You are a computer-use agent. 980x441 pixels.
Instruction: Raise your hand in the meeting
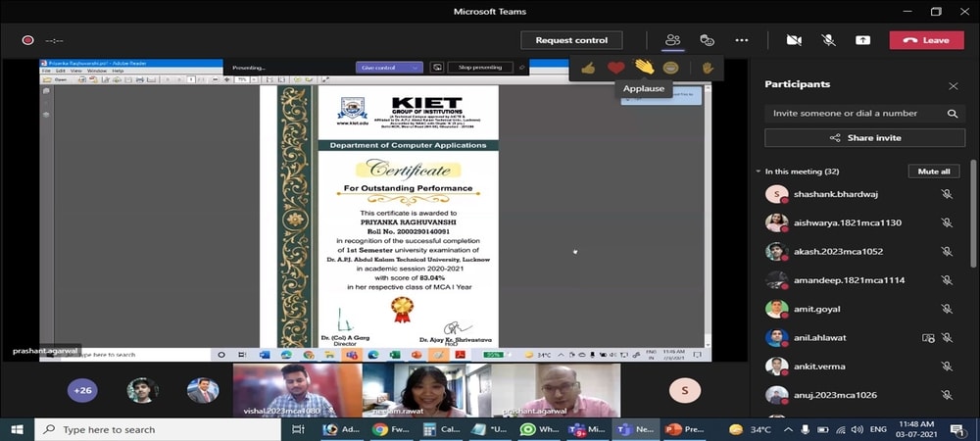pos(707,68)
